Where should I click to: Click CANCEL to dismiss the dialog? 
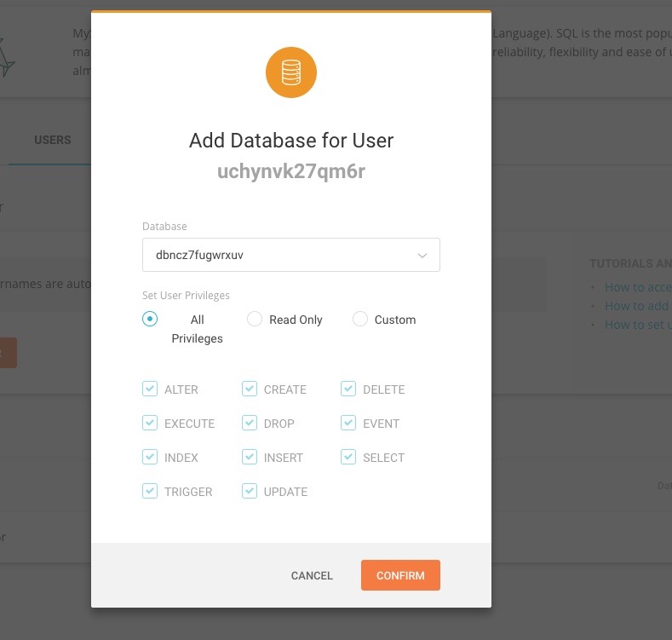click(x=312, y=576)
